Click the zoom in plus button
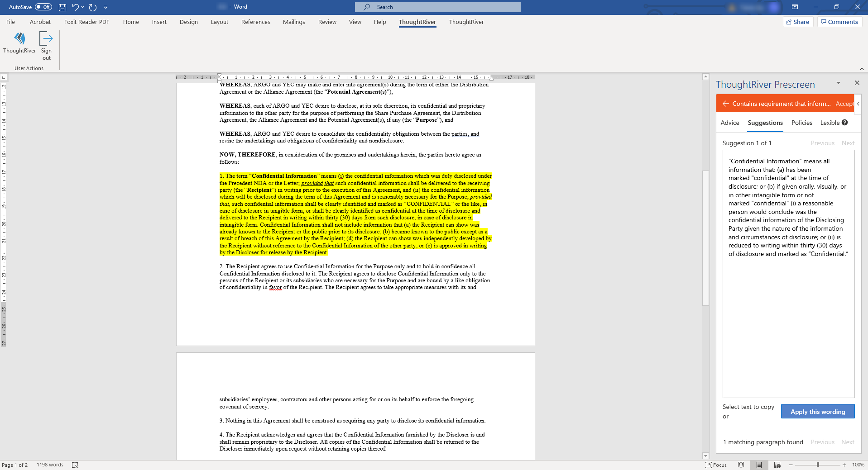868x470 pixels. 844,465
